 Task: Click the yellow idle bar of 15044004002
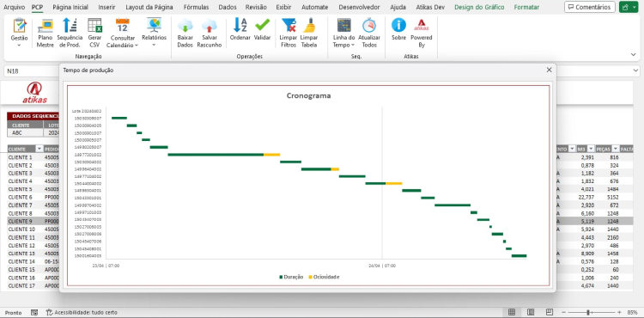[x=393, y=183]
